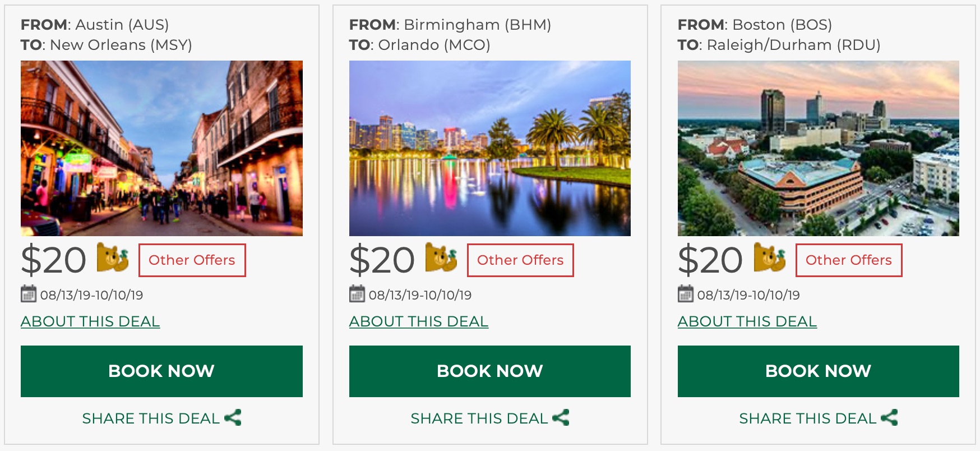Click the bear mascot icon on the Birmingham deal
This screenshot has height=451, width=980.
[441, 257]
